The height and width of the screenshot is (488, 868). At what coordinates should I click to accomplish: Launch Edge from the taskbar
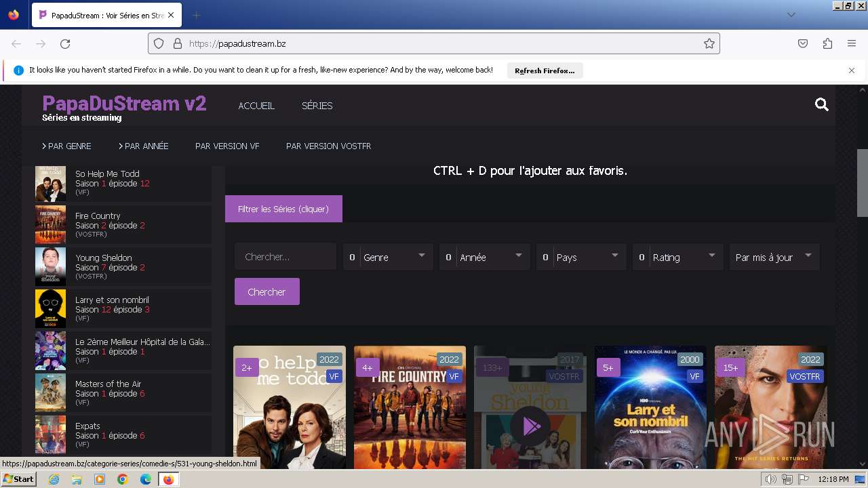[145, 479]
